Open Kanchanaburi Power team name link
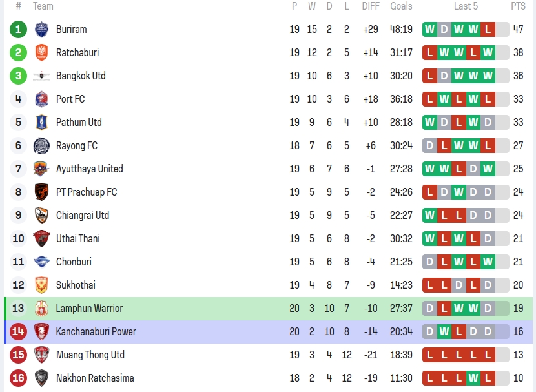The image size is (536, 392). [96, 331]
